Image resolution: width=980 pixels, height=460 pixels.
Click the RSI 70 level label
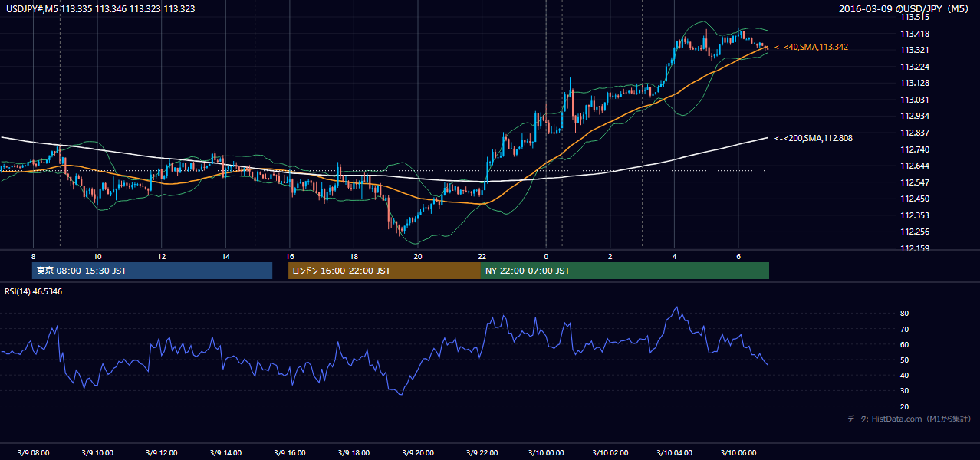[905, 330]
